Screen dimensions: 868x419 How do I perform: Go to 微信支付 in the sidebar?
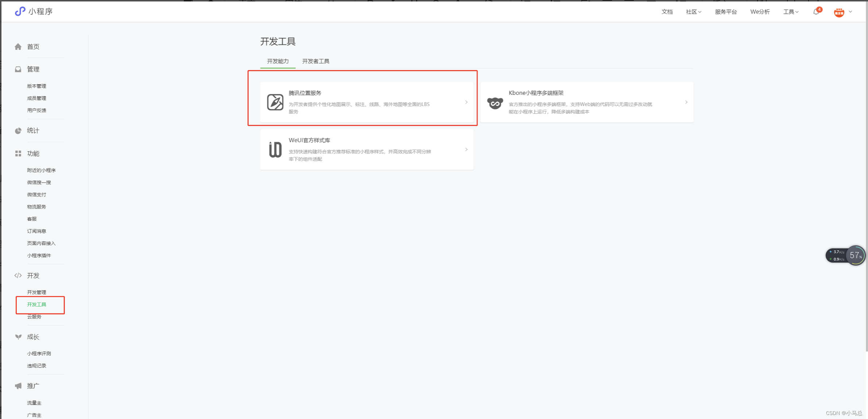(36, 195)
